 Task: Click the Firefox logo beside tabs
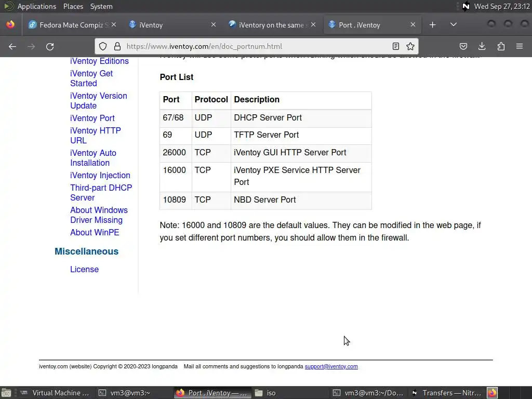pyautogui.click(x=10, y=24)
